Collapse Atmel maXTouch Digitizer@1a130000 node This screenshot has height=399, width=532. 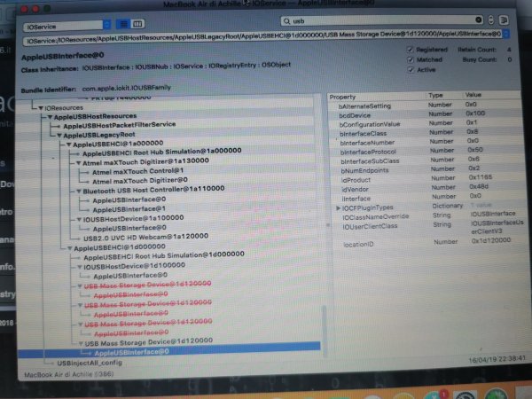78,163
